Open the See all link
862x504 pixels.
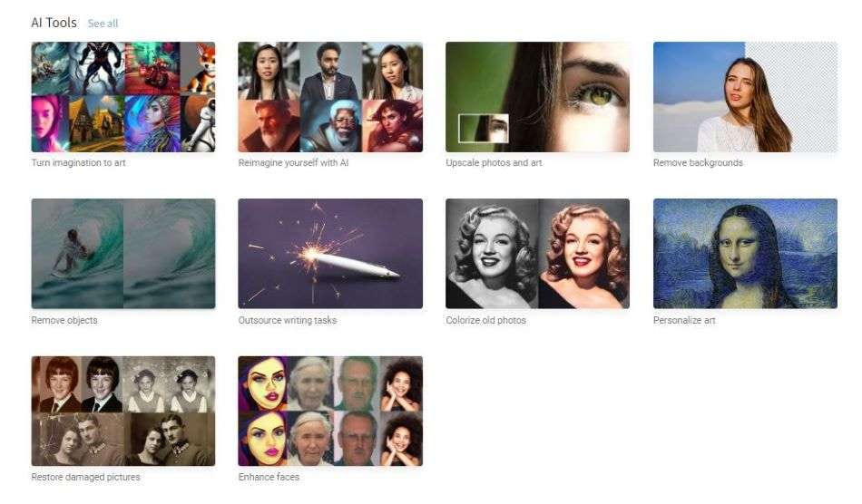coord(103,24)
